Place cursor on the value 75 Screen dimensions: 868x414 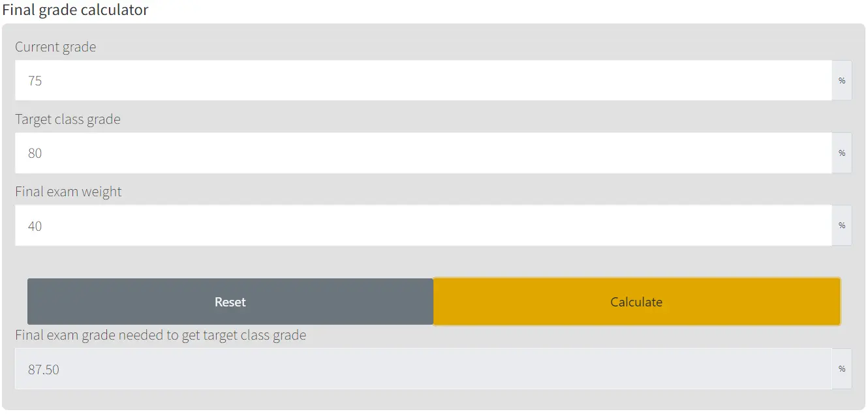point(35,81)
